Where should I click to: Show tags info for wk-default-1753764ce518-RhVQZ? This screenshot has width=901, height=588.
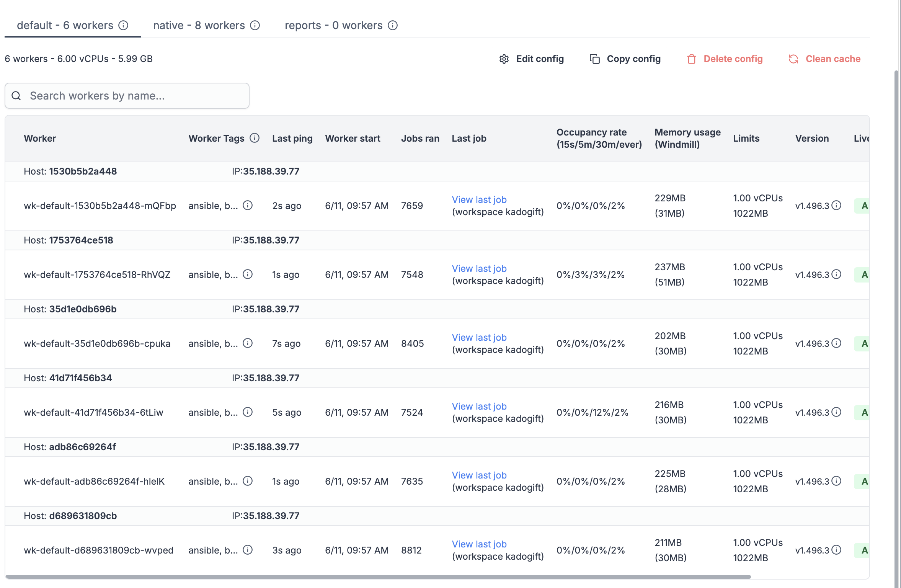point(248,274)
